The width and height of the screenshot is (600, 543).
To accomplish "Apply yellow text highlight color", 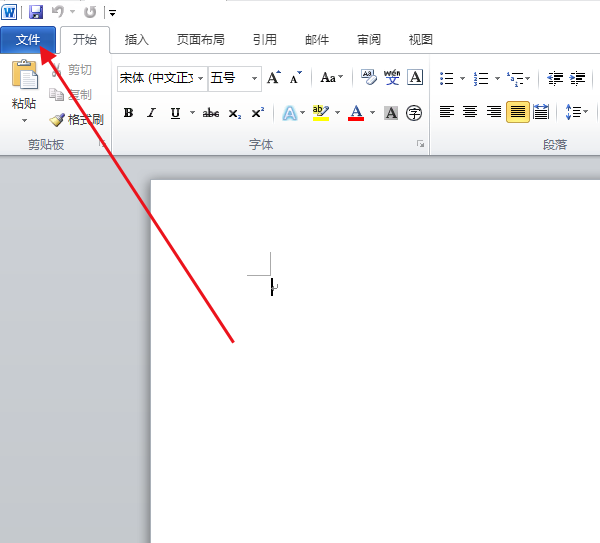I will (x=321, y=113).
